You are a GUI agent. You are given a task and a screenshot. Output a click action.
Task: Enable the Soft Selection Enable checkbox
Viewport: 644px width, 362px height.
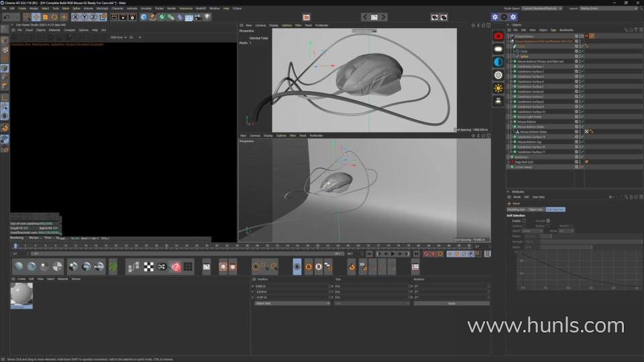(524, 221)
